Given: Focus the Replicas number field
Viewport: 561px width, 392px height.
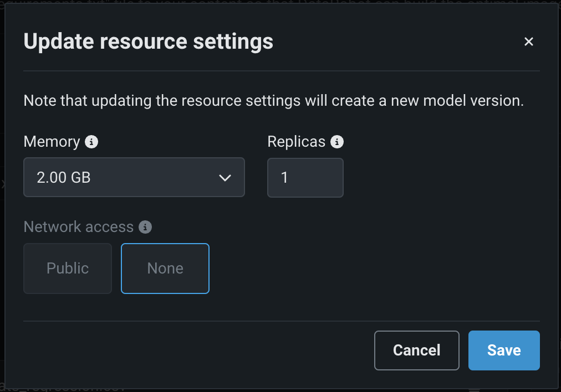Looking at the screenshot, I should (x=305, y=178).
